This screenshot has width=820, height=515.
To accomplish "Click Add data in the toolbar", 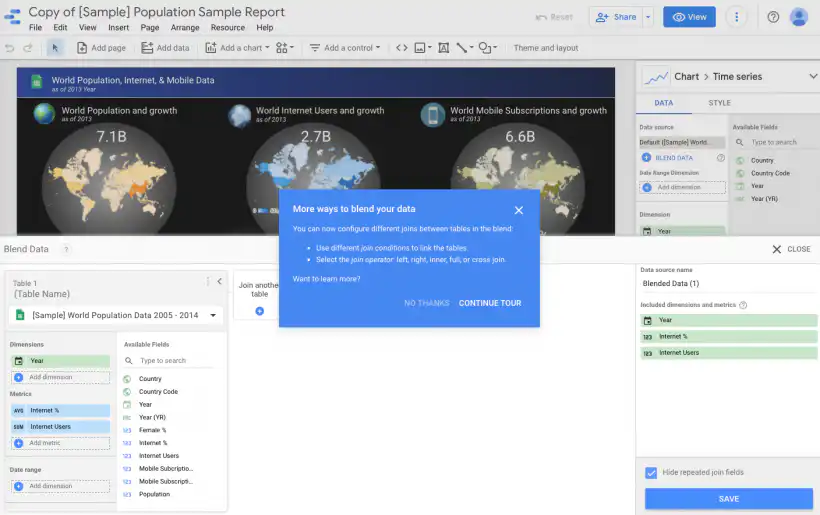I will tap(165, 48).
